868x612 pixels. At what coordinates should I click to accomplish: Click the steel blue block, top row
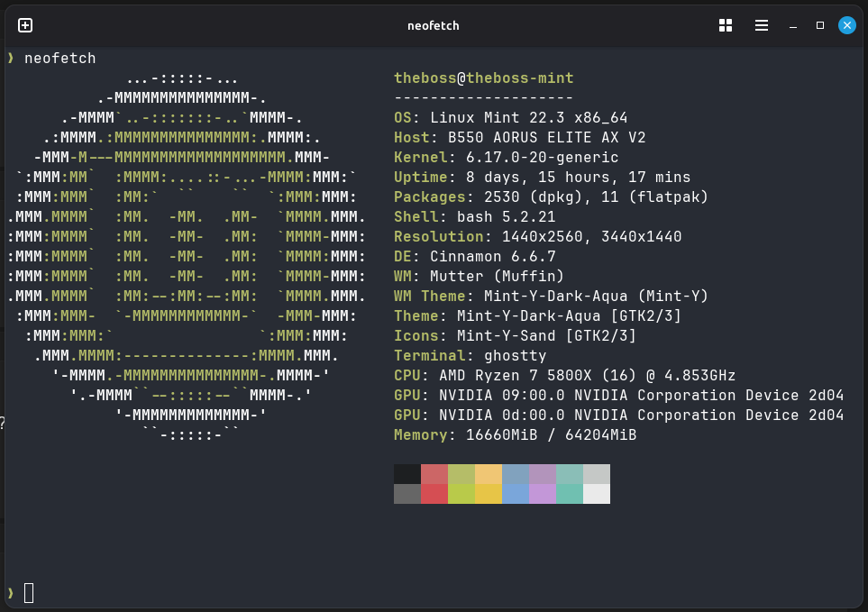(516, 474)
